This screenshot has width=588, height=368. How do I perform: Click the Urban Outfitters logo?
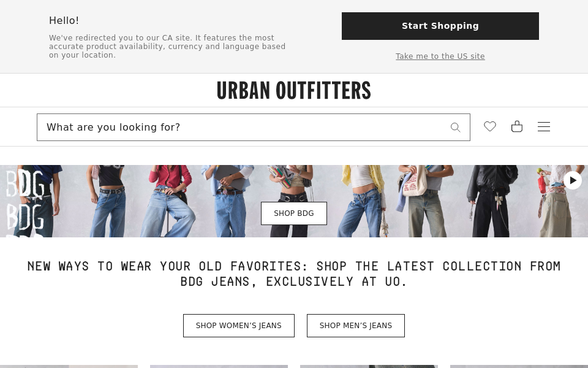pos(294,90)
